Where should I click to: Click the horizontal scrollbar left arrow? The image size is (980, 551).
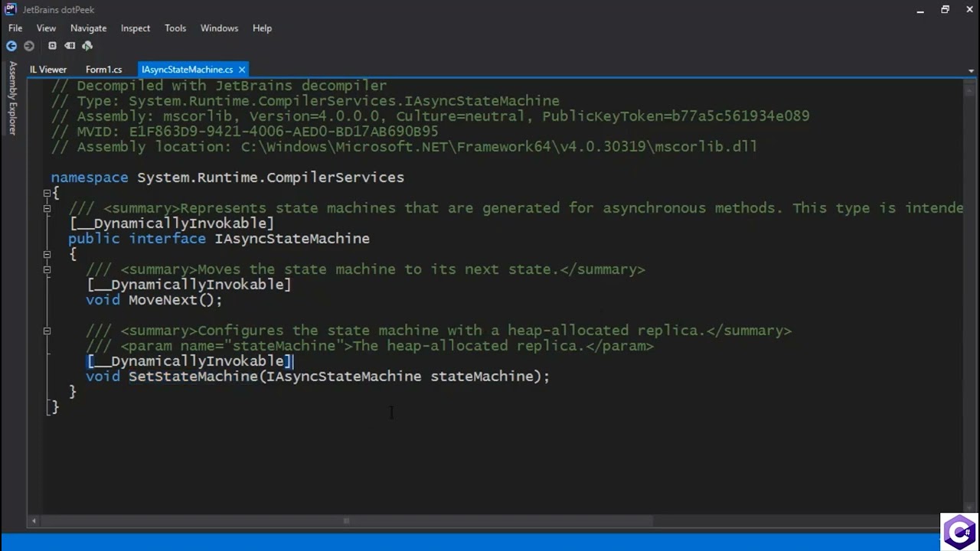pos(33,521)
